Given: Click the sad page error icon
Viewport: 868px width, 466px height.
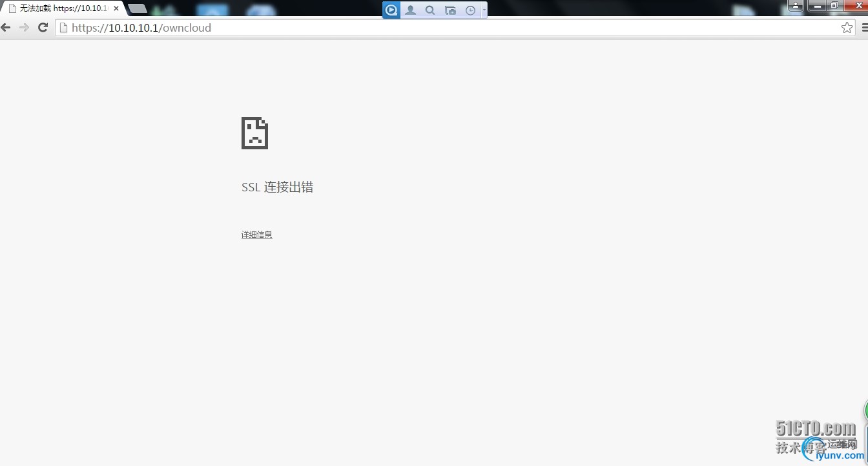Looking at the screenshot, I should point(254,133).
